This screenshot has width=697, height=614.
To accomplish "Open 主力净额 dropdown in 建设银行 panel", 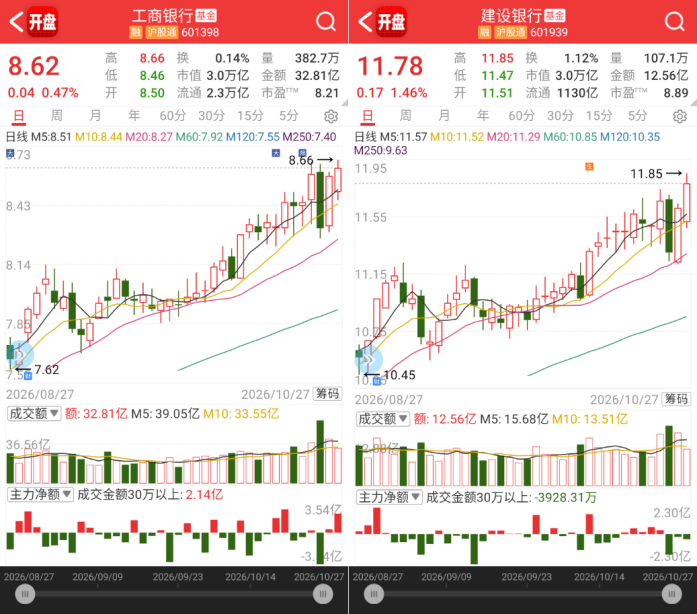I will [389, 497].
